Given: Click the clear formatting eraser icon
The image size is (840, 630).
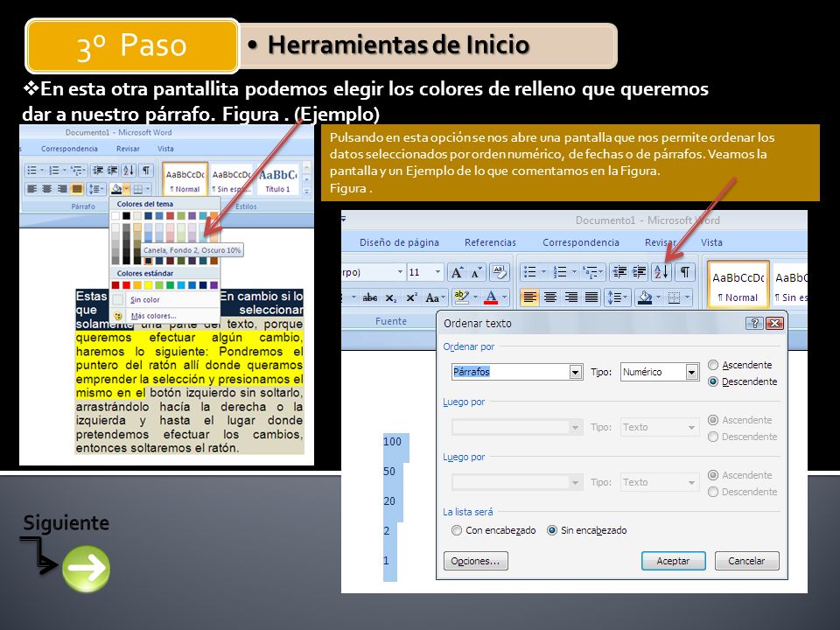Looking at the screenshot, I should coord(500,272).
